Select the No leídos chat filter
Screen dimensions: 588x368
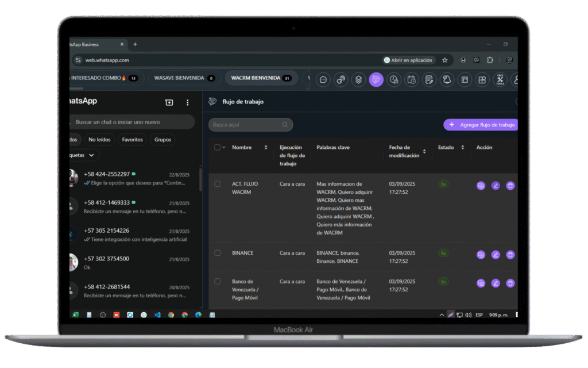coord(100,140)
